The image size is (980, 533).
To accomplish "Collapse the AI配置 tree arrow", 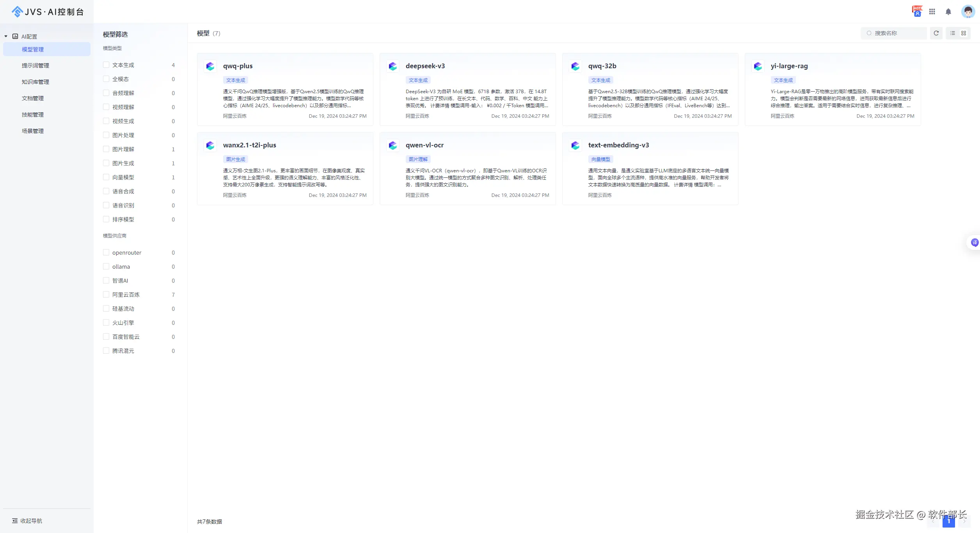I will 6,36.
